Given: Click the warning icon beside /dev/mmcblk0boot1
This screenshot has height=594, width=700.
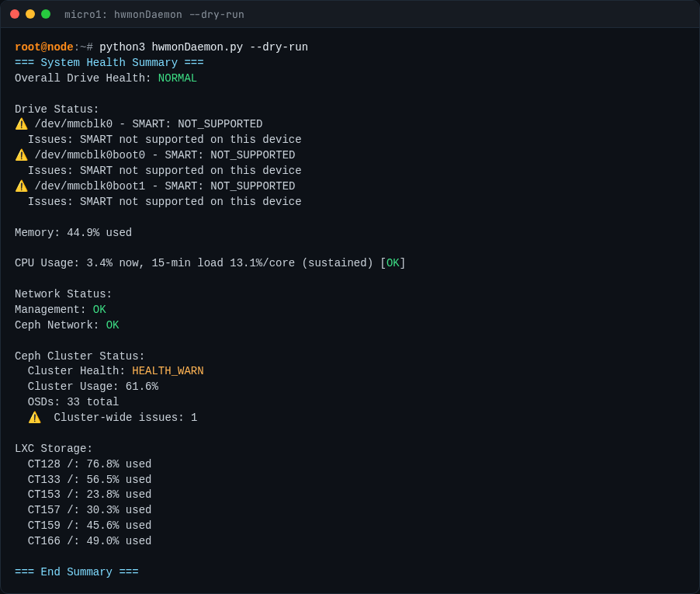Looking at the screenshot, I should (22, 186).
